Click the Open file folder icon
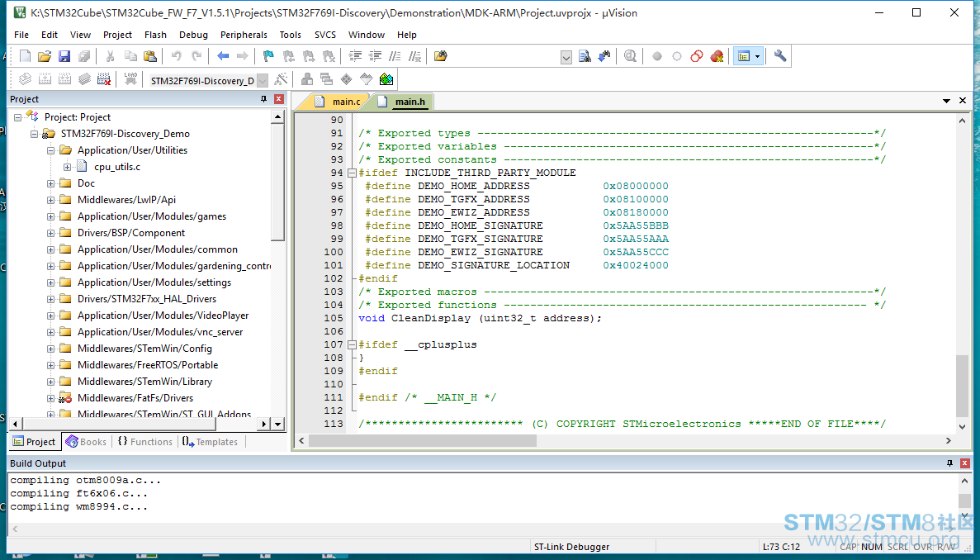Image resolution: width=980 pixels, height=560 pixels. point(45,56)
